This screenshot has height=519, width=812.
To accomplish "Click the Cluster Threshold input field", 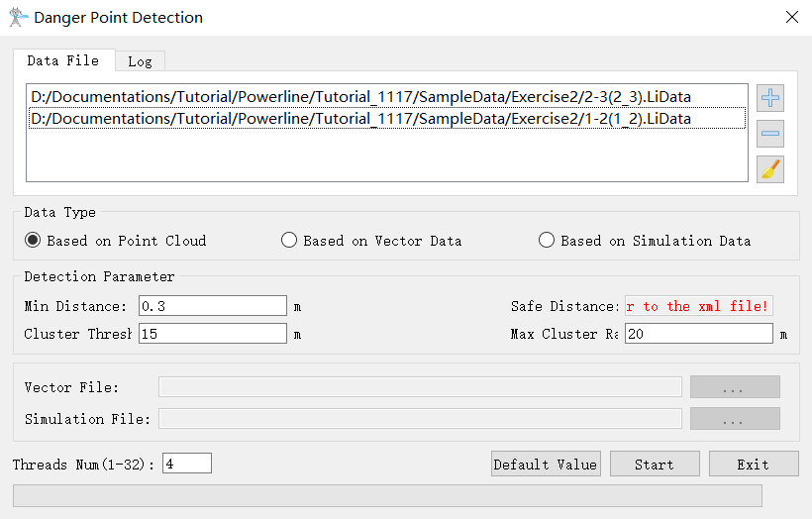I will tap(213, 334).
